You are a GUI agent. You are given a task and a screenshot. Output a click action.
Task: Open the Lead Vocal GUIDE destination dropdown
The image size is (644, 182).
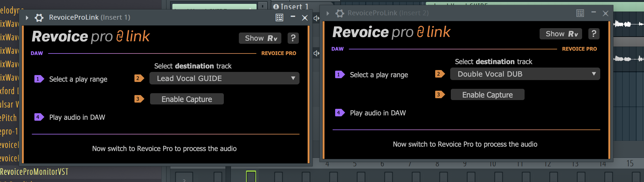tap(224, 78)
